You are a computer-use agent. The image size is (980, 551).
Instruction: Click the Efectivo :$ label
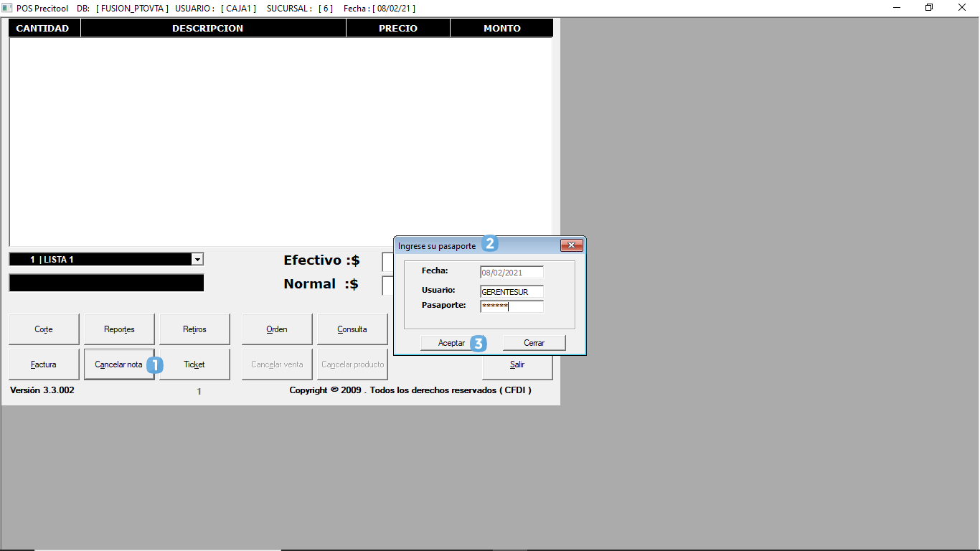click(x=321, y=260)
